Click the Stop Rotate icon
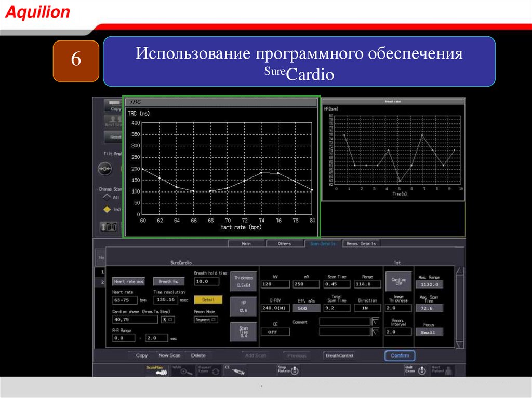532x398 pixels. (288, 370)
